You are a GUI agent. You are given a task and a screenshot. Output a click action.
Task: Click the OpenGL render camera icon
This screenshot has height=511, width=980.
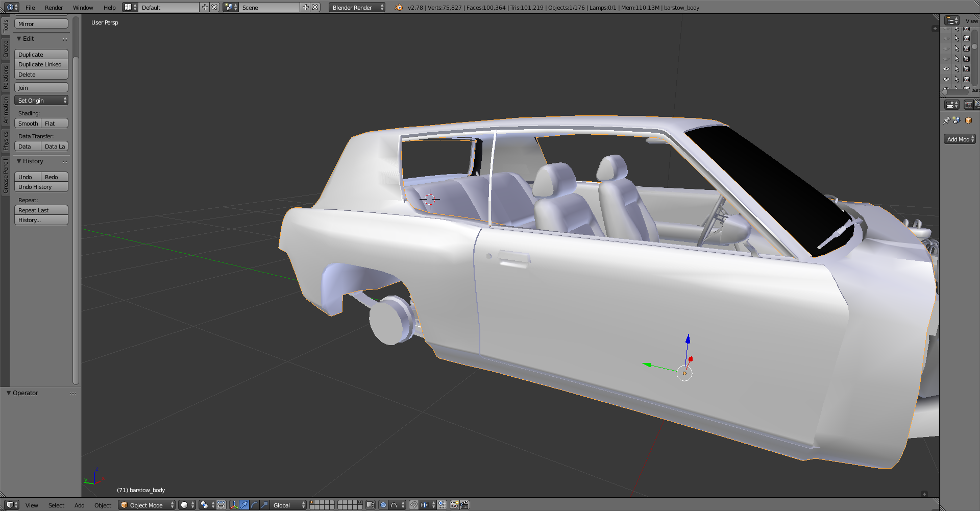point(454,505)
